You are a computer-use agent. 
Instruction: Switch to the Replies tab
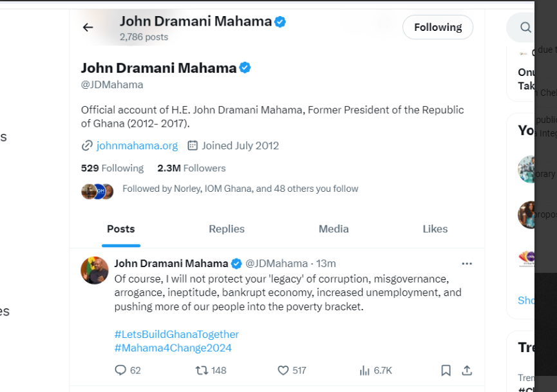(227, 229)
